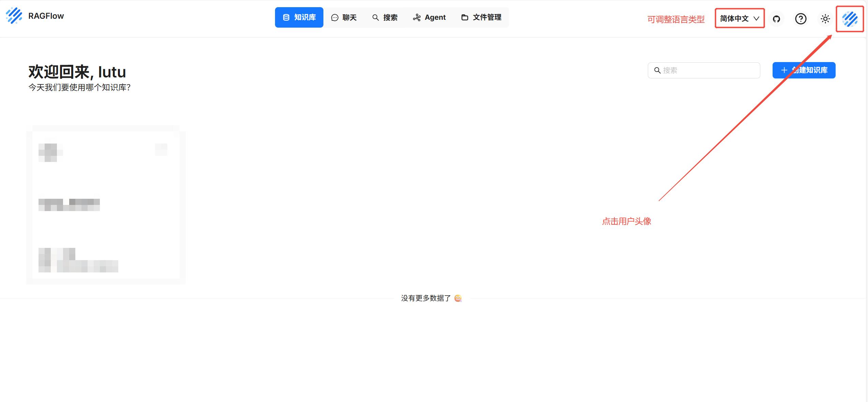Click the knowledge base card's avatar image
The image size is (868, 402).
coord(50,152)
